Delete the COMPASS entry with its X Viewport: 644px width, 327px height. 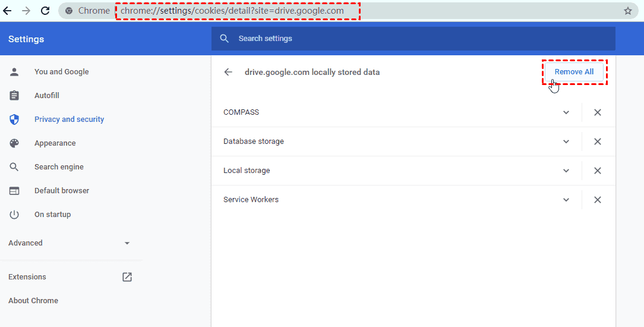click(598, 112)
